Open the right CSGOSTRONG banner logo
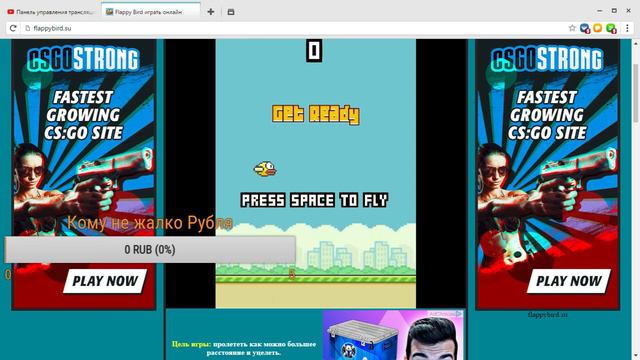The image size is (640, 360). coord(547,60)
